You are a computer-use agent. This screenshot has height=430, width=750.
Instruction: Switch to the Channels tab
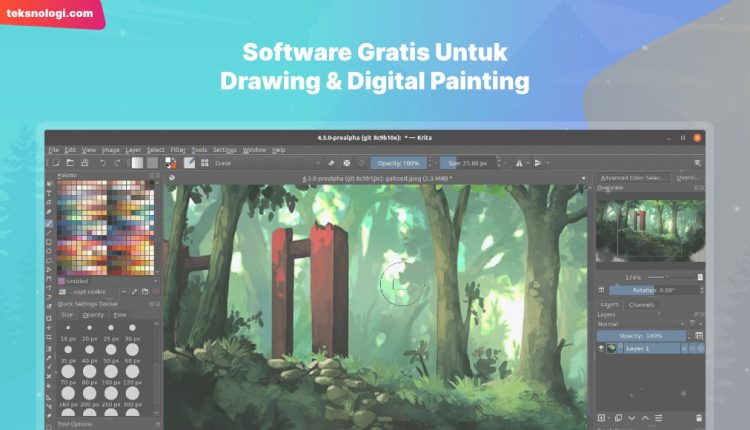pyautogui.click(x=641, y=305)
